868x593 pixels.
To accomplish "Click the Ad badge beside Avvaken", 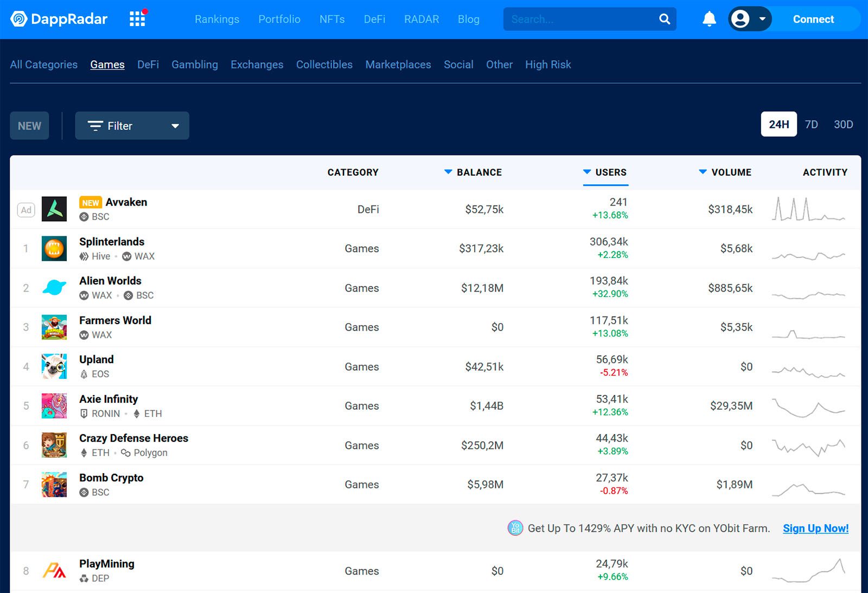I will coord(26,210).
